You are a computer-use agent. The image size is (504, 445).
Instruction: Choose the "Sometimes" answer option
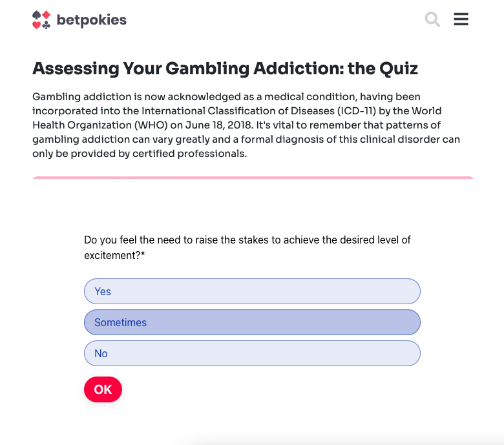pos(252,322)
